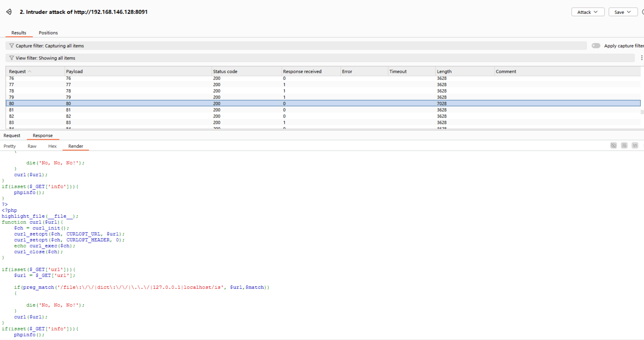Switch to the Raw response view
The width and height of the screenshot is (644, 340).
(32, 146)
